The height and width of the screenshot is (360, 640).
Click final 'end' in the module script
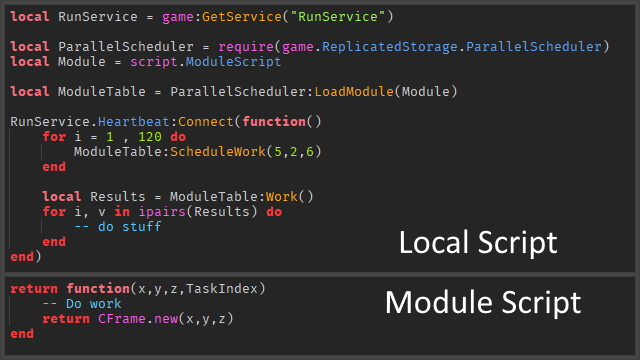[x=22, y=334]
